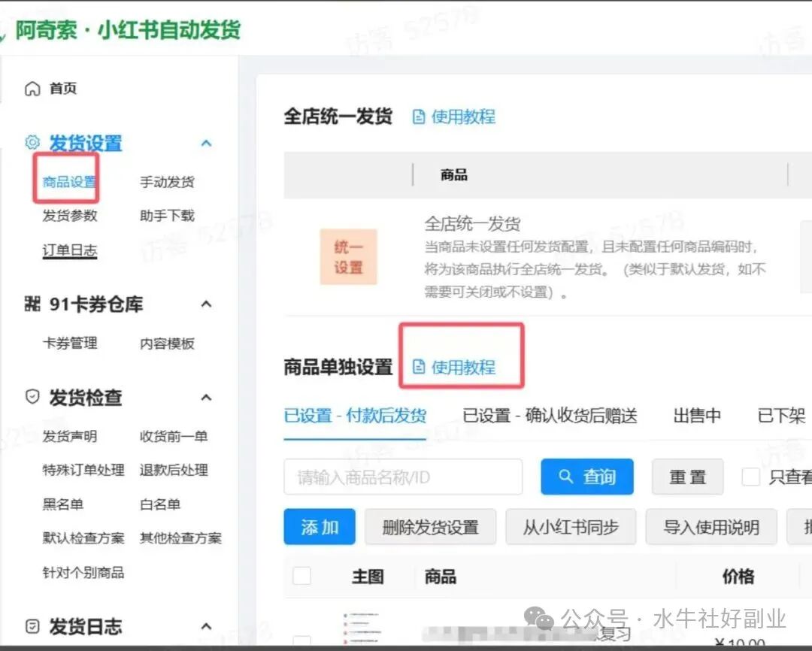Click the product main image thumbnail in first row
This screenshot has height=651, width=812.
(362, 628)
